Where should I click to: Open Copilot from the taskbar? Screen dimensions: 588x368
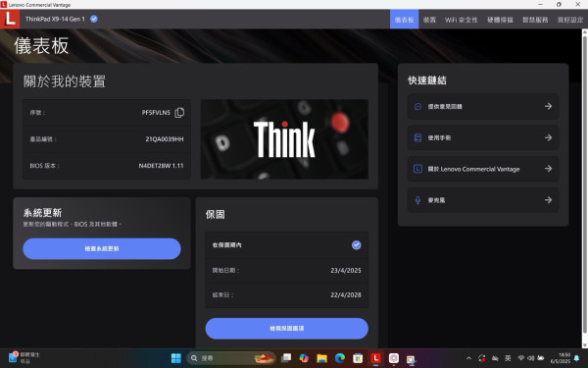click(304, 358)
